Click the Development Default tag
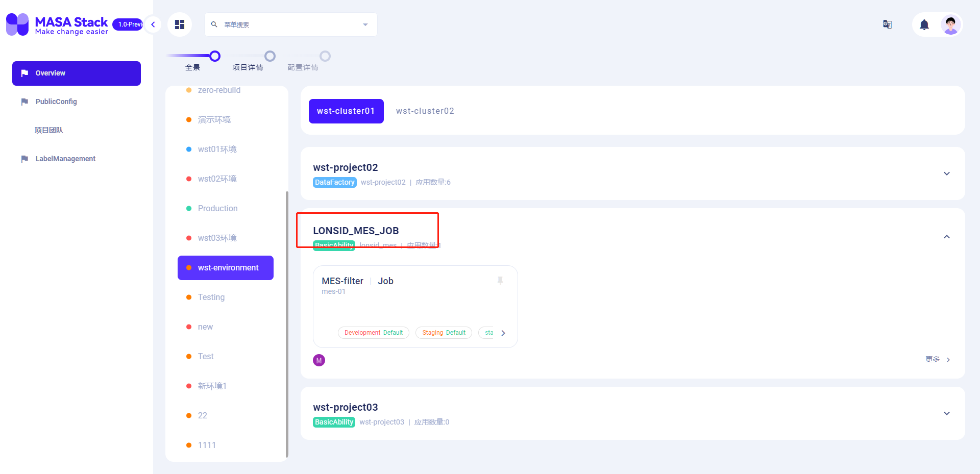The height and width of the screenshot is (474, 980). [x=374, y=333]
